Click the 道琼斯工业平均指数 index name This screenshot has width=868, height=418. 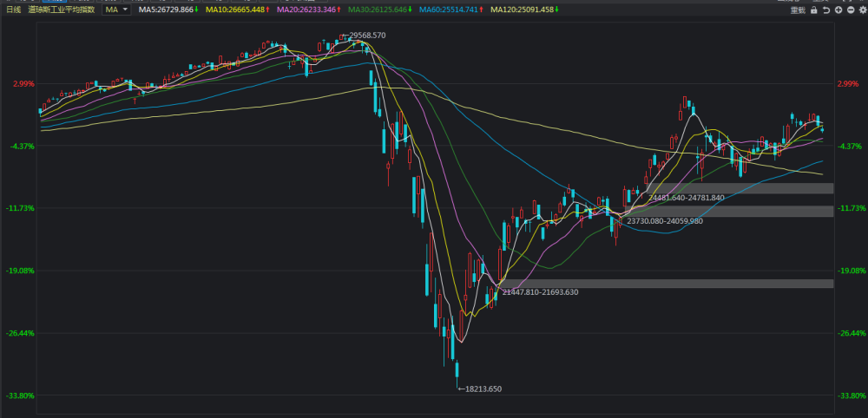[x=62, y=10]
